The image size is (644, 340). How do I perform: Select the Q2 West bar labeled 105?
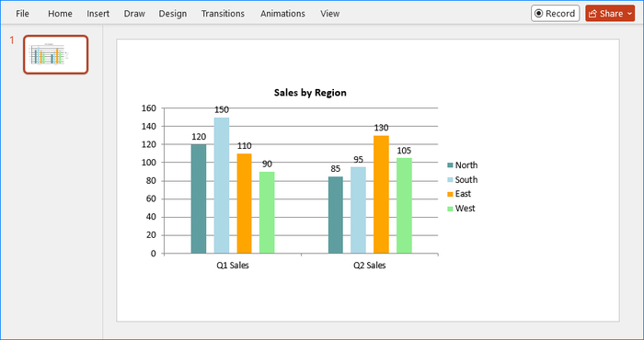pos(404,206)
